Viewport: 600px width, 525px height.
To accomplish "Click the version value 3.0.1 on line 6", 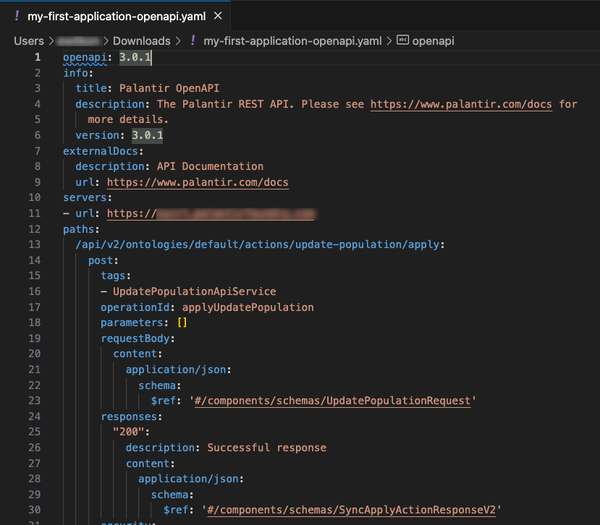I will 147,135.
